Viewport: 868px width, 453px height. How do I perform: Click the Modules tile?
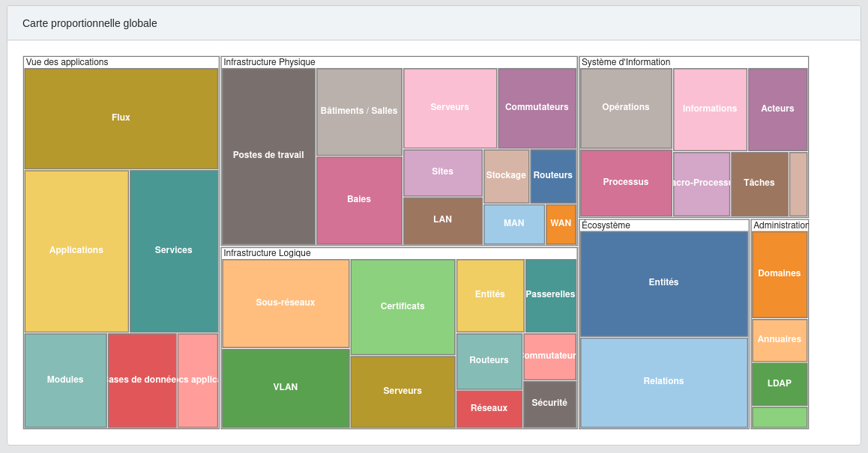(x=65, y=380)
